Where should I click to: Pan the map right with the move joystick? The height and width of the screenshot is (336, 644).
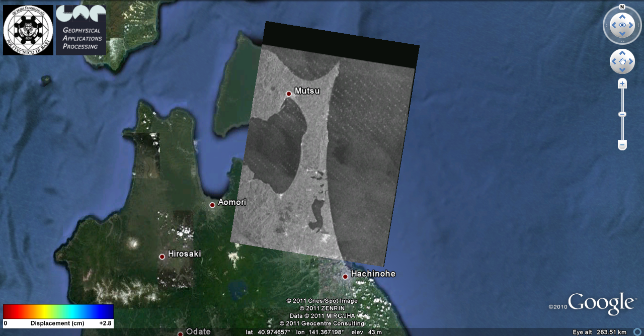pyautogui.click(x=630, y=61)
